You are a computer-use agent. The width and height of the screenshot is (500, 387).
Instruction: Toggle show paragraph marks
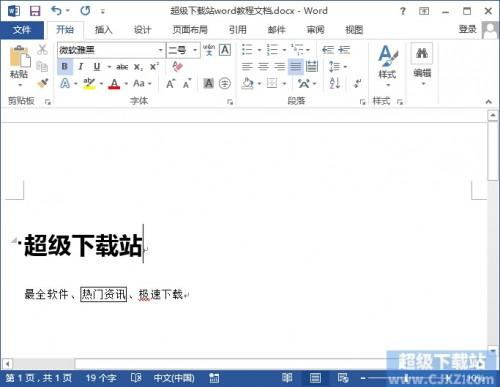(x=358, y=83)
